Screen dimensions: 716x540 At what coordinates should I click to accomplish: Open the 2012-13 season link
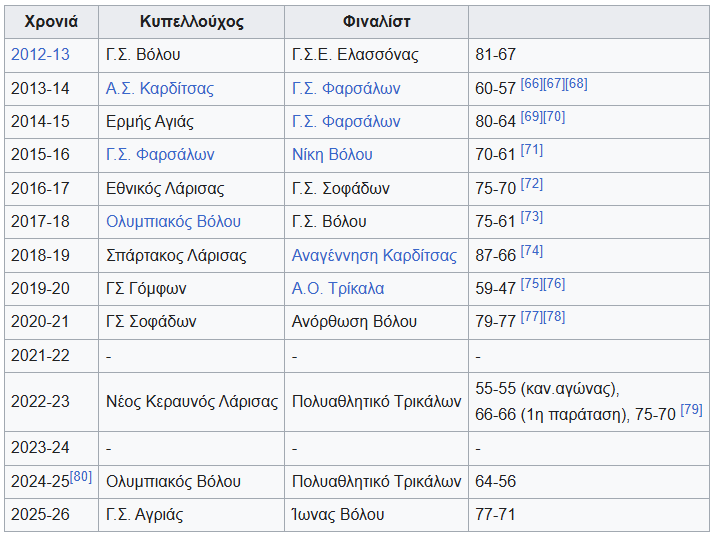point(40,55)
